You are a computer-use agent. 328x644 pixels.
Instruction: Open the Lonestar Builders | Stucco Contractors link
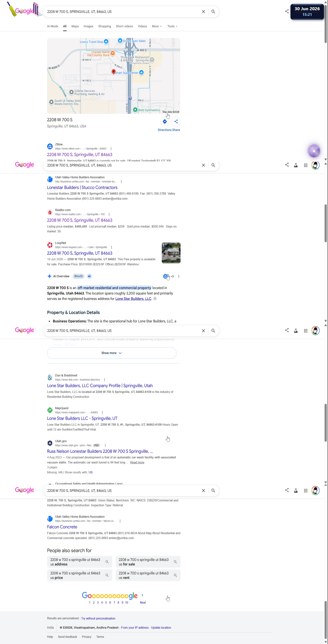(x=82, y=188)
